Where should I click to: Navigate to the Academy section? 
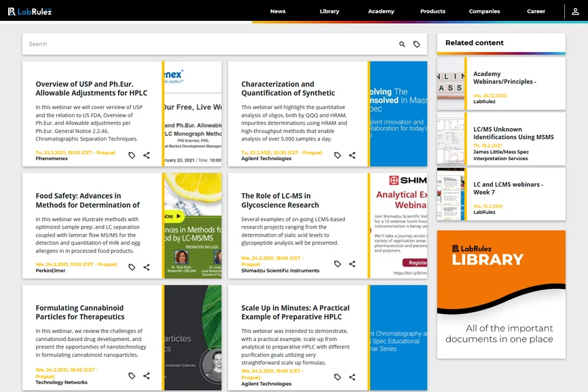click(381, 12)
